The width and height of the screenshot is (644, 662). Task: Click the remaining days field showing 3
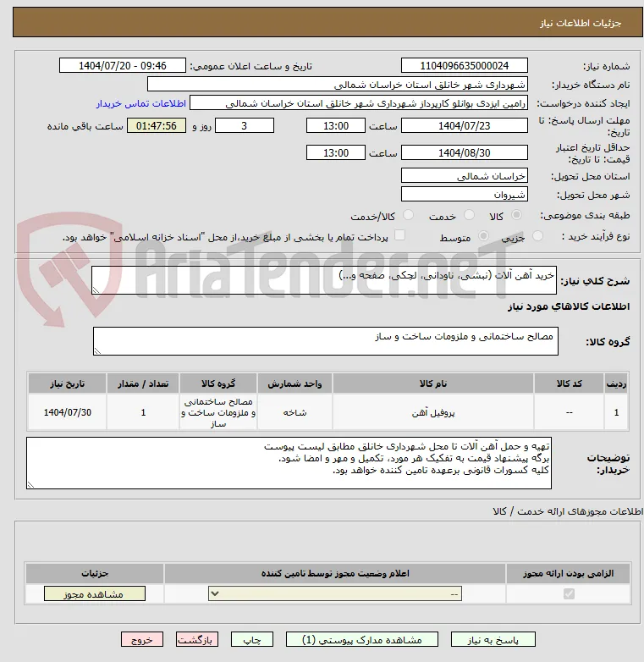(x=245, y=126)
